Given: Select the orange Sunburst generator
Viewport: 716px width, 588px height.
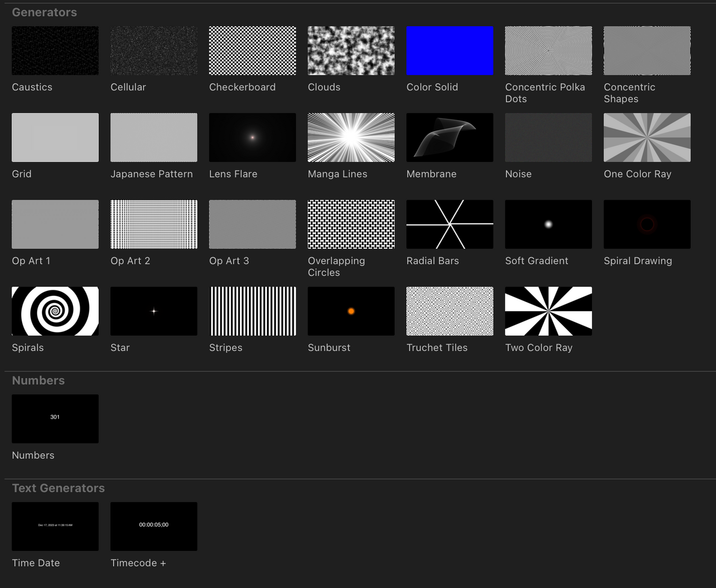Looking at the screenshot, I should coord(351,311).
